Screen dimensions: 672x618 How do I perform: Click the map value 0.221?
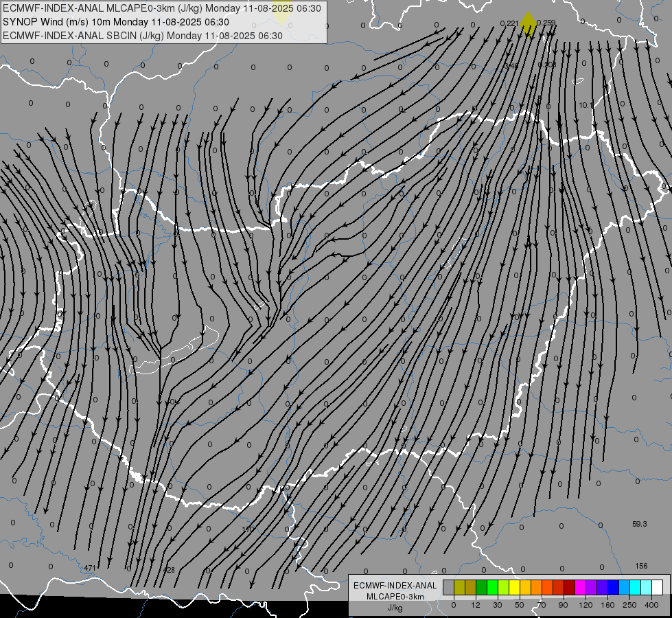(x=509, y=23)
